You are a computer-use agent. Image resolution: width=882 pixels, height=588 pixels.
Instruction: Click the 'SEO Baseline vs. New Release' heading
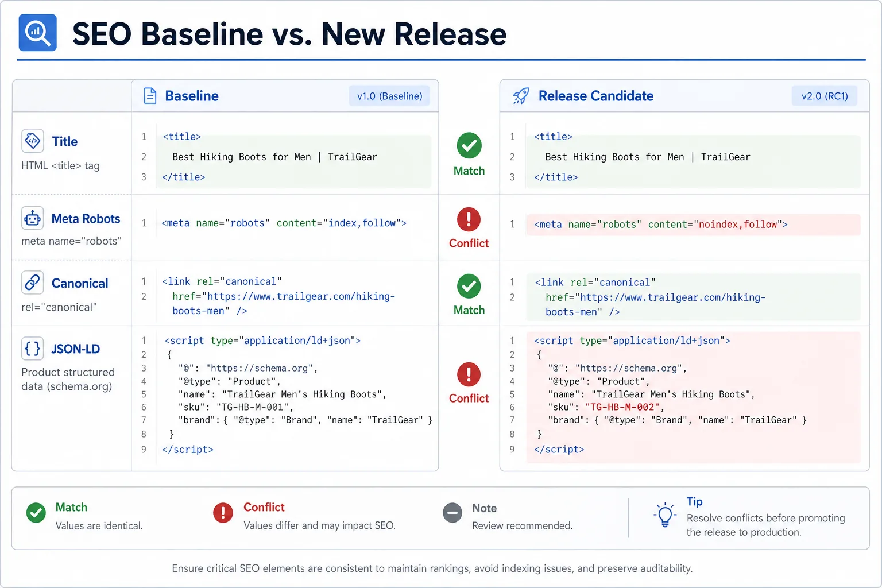click(289, 34)
